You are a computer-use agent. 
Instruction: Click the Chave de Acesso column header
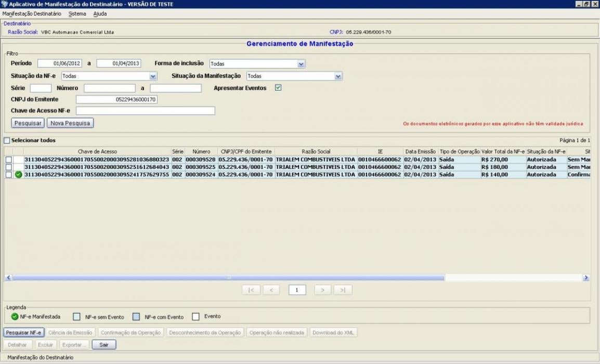click(x=98, y=151)
